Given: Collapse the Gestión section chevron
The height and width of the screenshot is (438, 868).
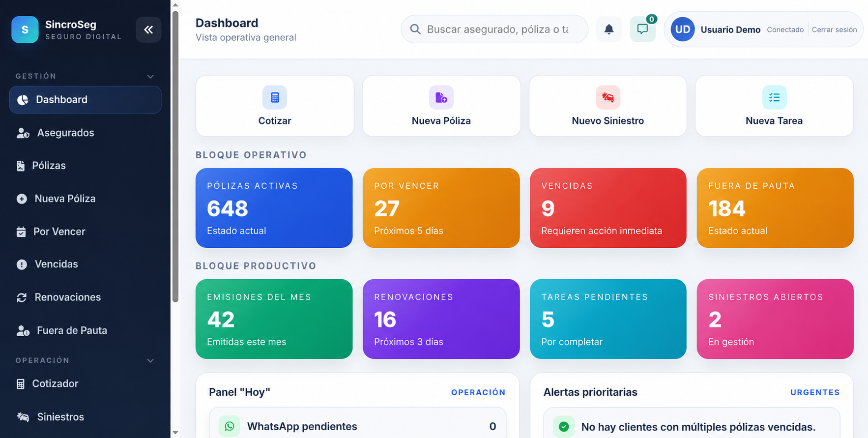Looking at the screenshot, I should coord(150,76).
